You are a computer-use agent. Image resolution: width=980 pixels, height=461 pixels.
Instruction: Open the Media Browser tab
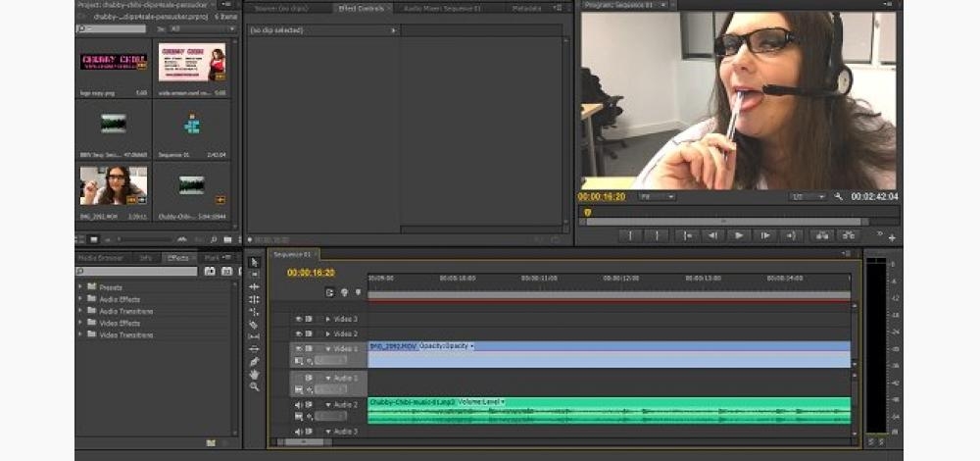(x=100, y=258)
